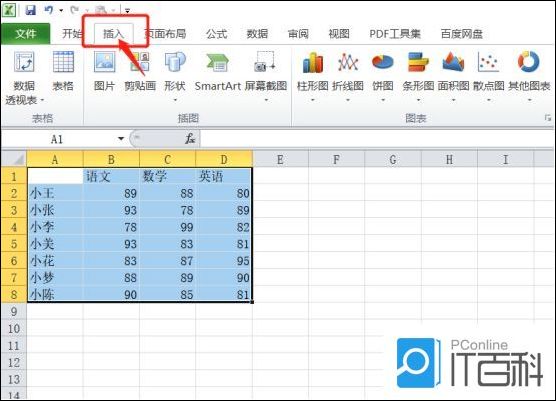Click cell containing 语文

[111, 176]
